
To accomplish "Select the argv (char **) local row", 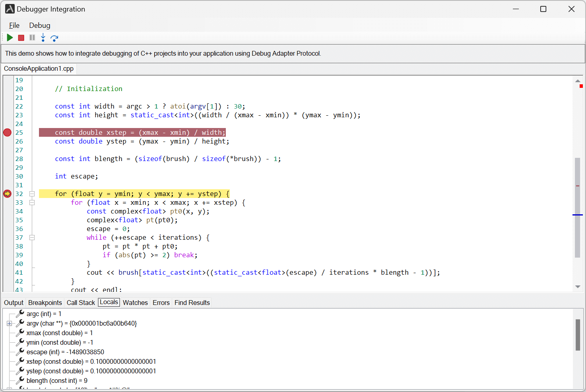I will point(81,324).
